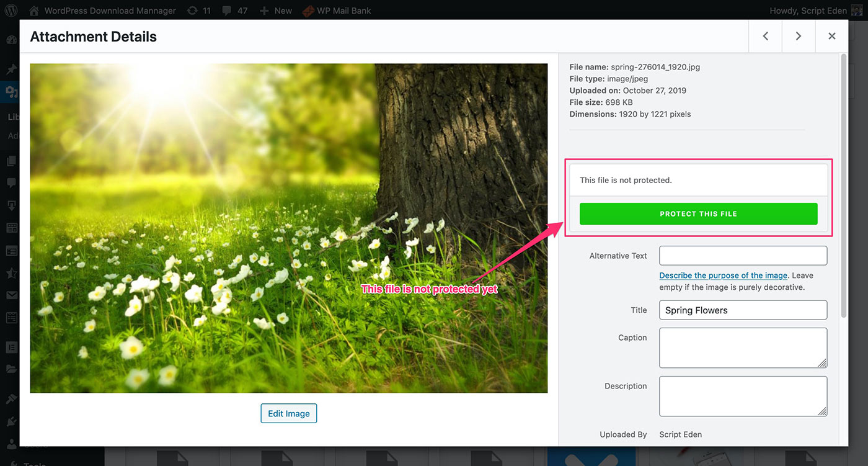This screenshot has width=868, height=466.
Task: Open the updates icon showing 11
Action: tap(198, 10)
